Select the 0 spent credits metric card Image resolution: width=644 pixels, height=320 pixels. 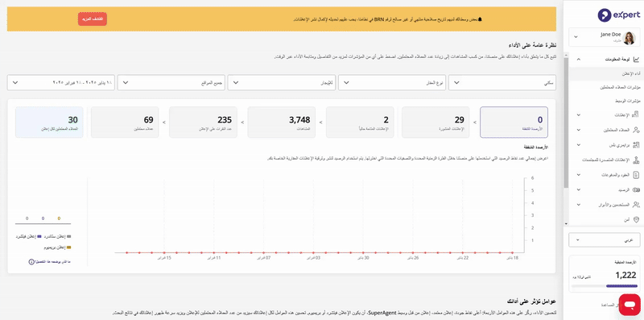(514, 123)
